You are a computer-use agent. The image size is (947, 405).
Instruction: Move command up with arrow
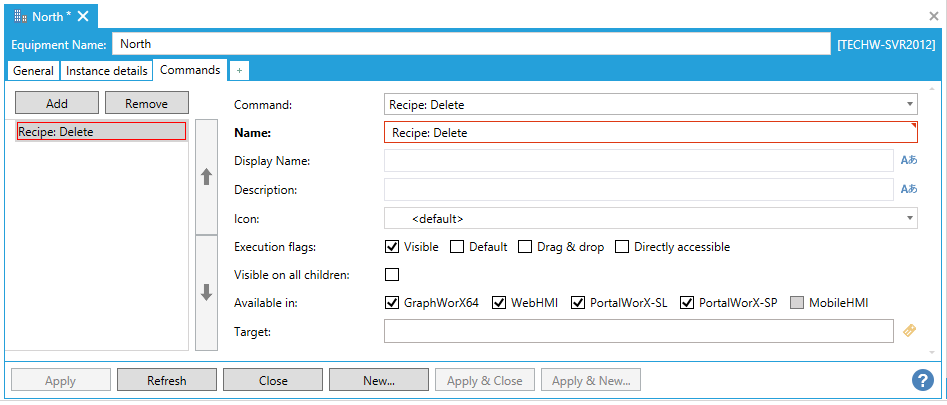click(x=207, y=177)
